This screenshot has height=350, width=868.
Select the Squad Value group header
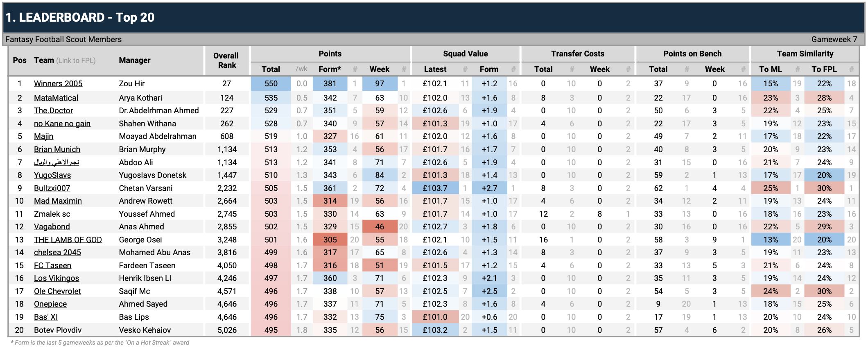(x=465, y=54)
